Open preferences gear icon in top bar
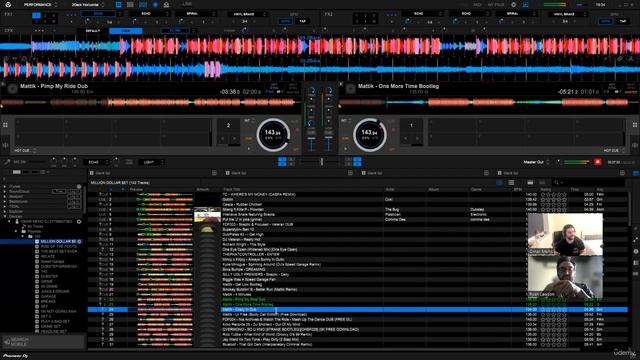640x360 pixels. click(x=513, y=5)
